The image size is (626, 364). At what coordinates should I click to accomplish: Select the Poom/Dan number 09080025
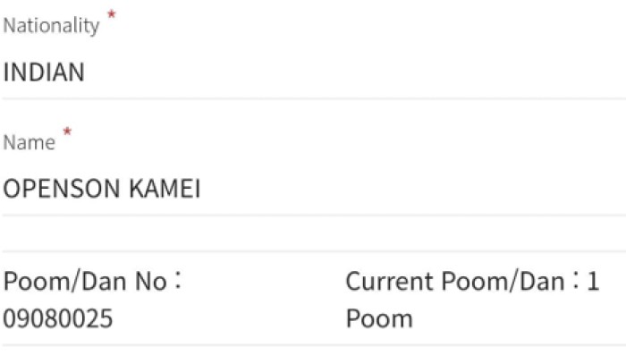point(58,318)
